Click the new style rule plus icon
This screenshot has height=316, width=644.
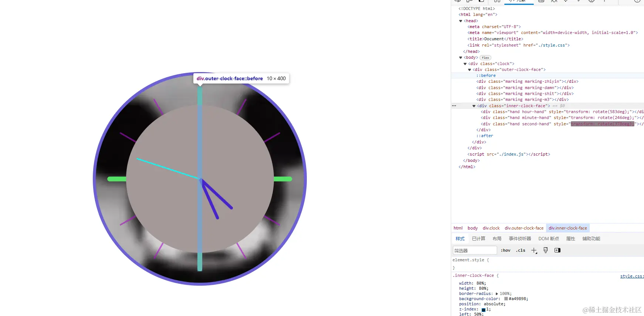(x=534, y=251)
